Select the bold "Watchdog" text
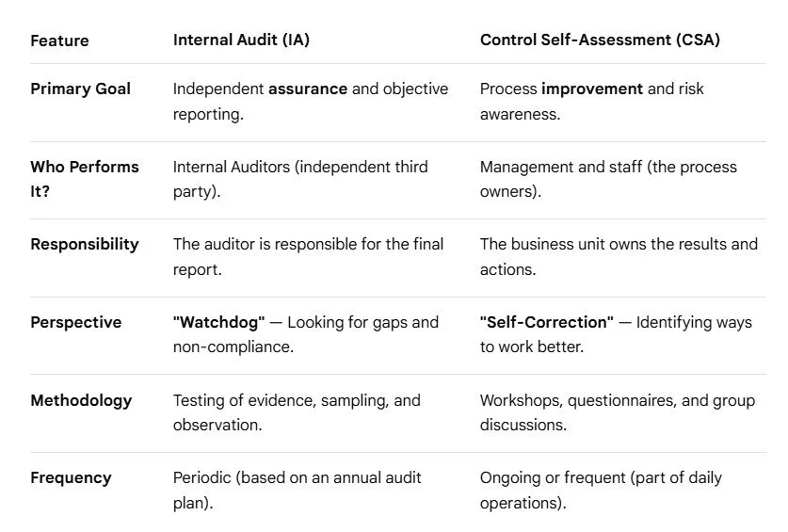This screenshot has width=788, height=532. coord(218,322)
